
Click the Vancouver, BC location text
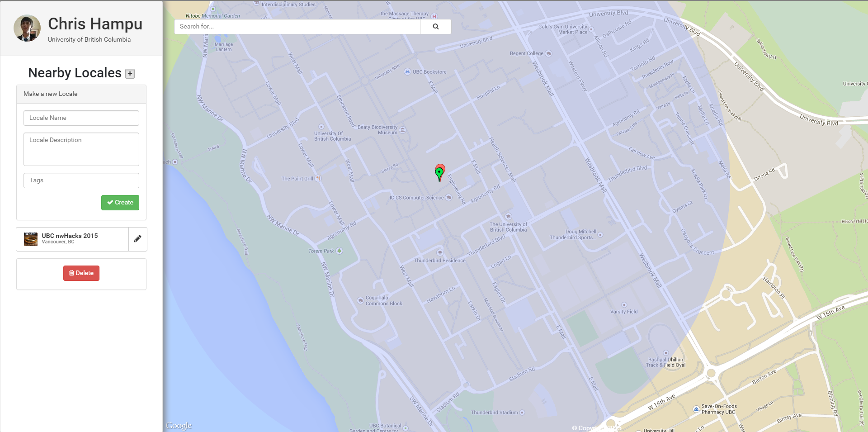click(58, 242)
